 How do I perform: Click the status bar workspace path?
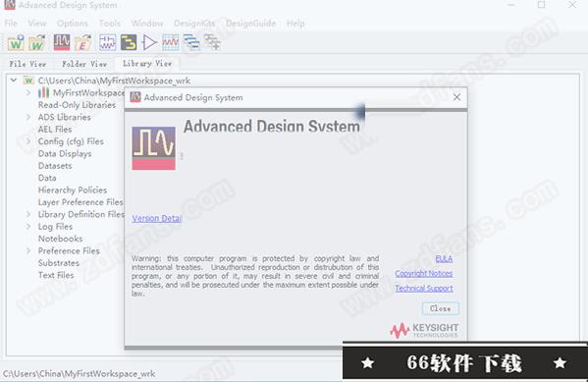(79, 374)
